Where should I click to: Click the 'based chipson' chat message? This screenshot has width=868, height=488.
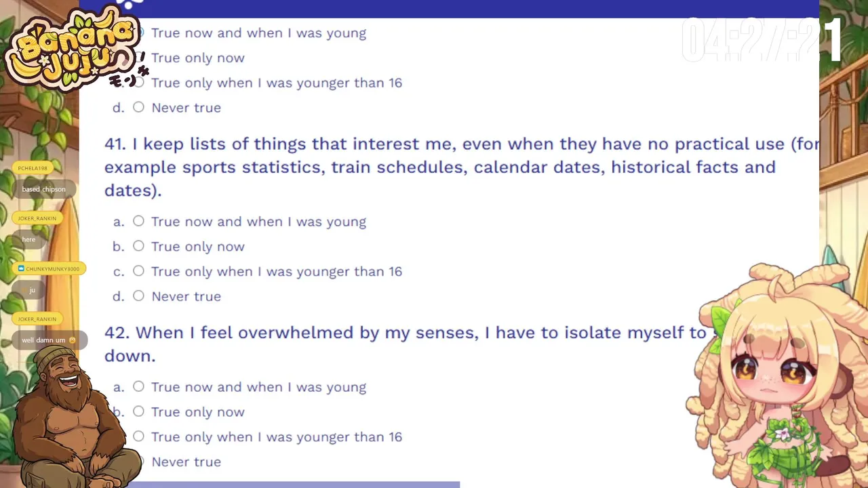(43, 189)
